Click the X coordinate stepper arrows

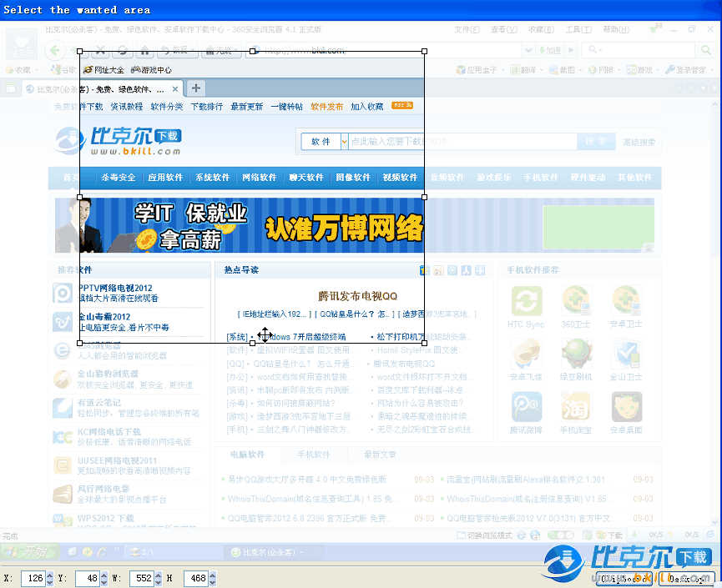[x=49, y=577]
